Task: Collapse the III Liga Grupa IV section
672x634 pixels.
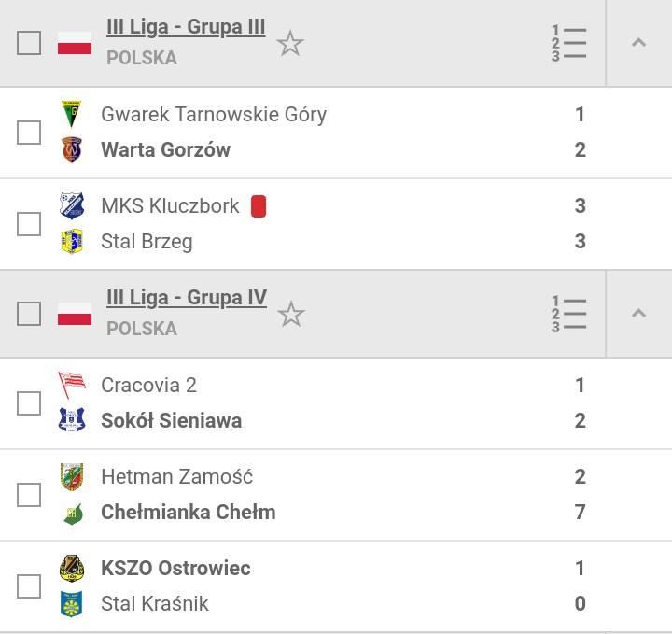Action: (638, 314)
